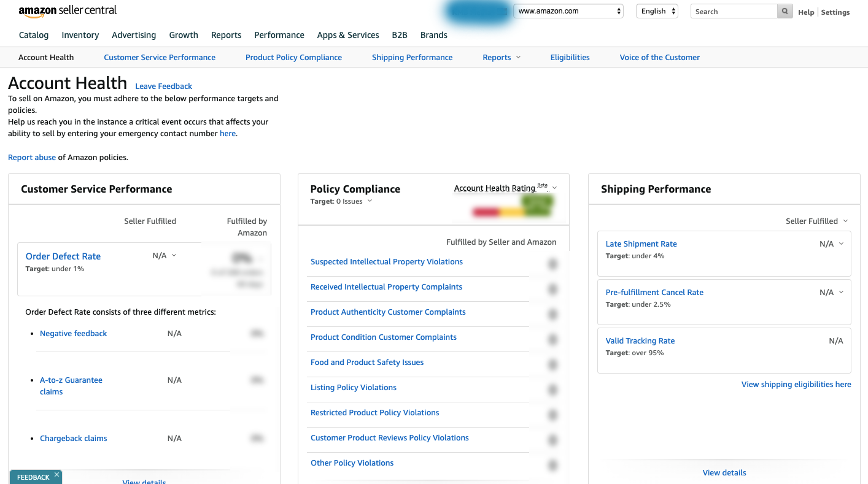Open the English language selector
This screenshot has width=868, height=484.
point(657,11)
